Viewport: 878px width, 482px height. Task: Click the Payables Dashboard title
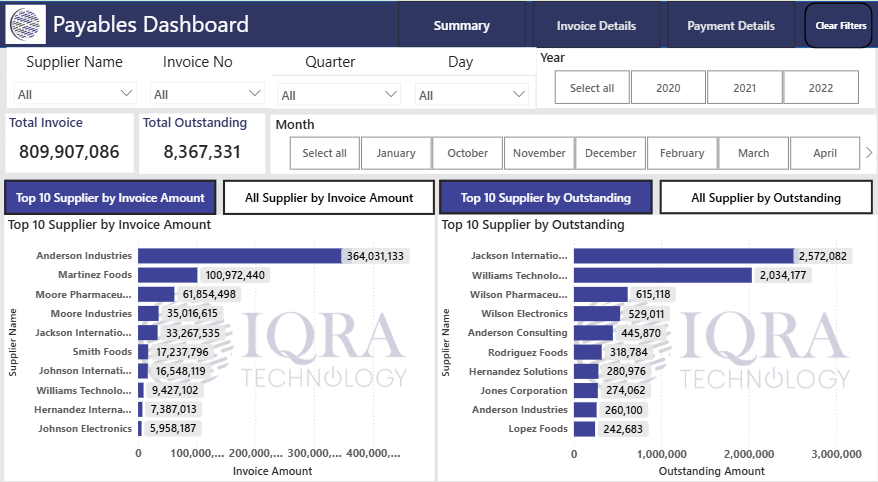point(151,25)
